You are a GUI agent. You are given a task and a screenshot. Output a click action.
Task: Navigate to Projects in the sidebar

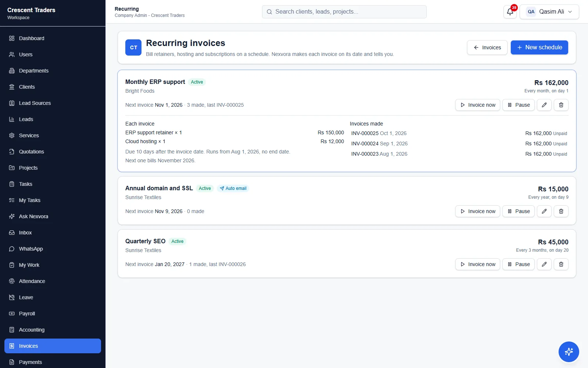pos(53,168)
